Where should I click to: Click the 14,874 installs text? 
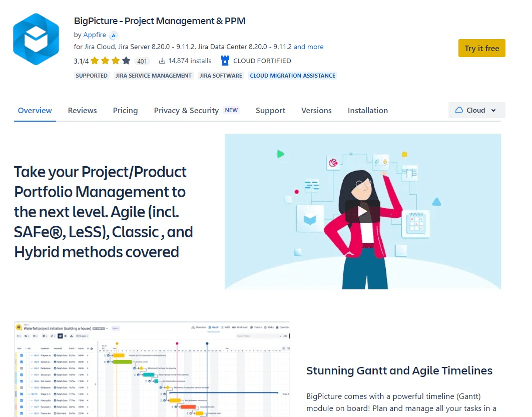[190, 61]
